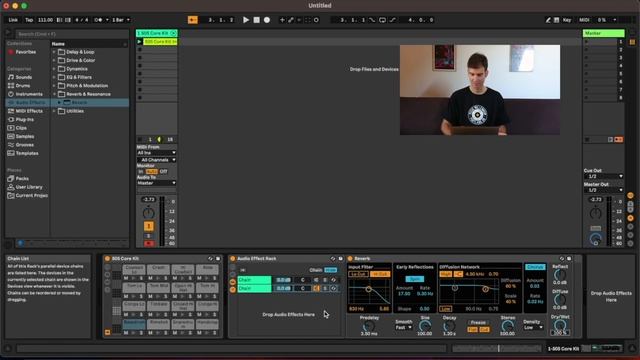The height and width of the screenshot is (360, 640).
Task: Select the Sounds category
Action: tap(23, 77)
